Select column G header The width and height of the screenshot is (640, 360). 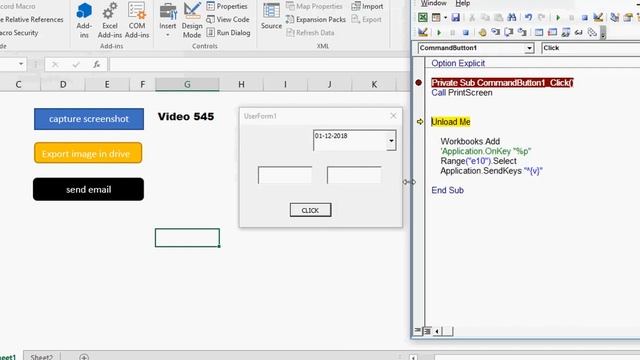187,84
